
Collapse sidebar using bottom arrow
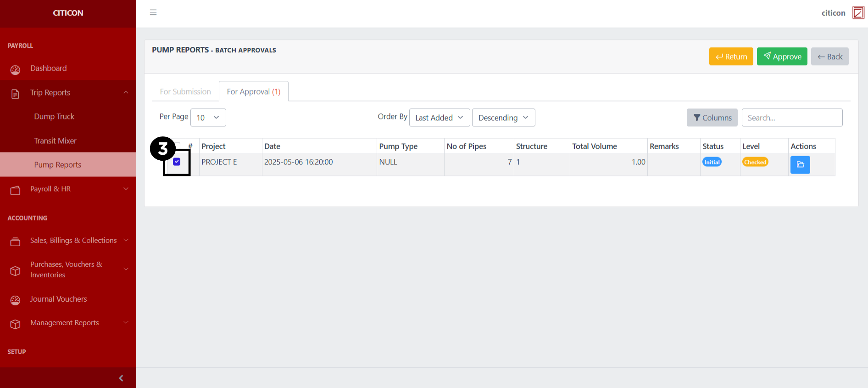[121, 378]
